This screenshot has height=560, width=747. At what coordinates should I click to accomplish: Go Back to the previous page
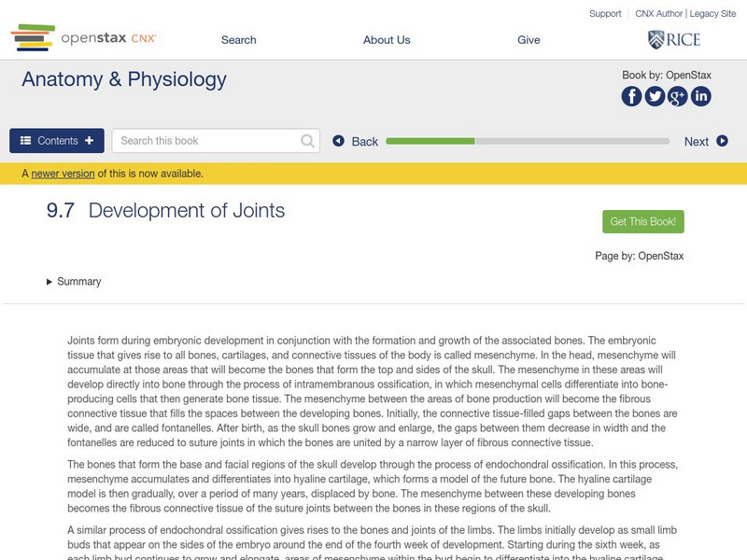[356, 141]
